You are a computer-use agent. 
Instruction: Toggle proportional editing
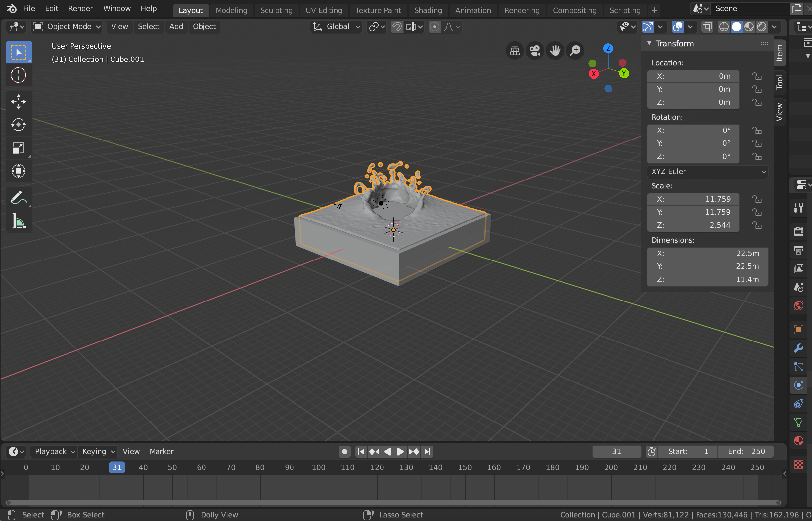point(435,27)
